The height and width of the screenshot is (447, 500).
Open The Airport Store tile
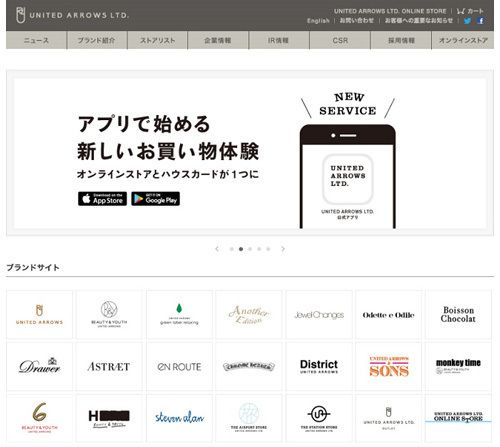pos(249,418)
